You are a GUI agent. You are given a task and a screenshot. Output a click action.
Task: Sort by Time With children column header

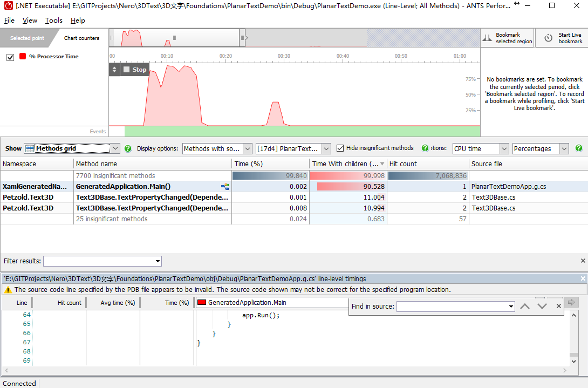pos(348,164)
